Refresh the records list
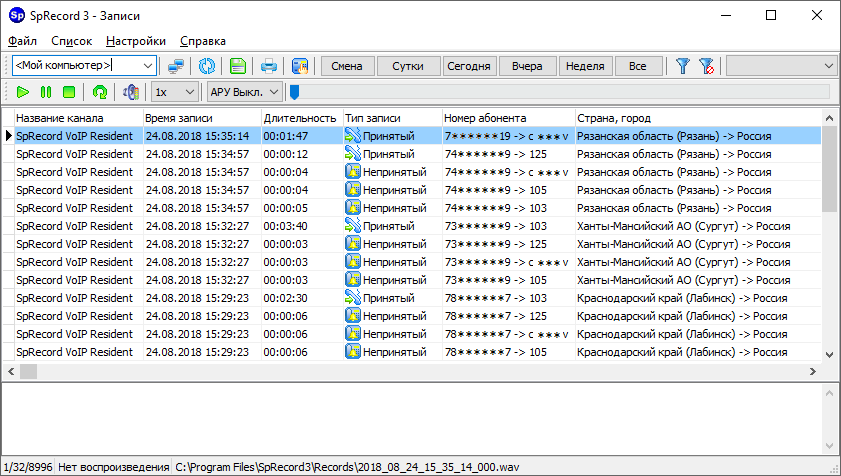 pyautogui.click(x=206, y=66)
